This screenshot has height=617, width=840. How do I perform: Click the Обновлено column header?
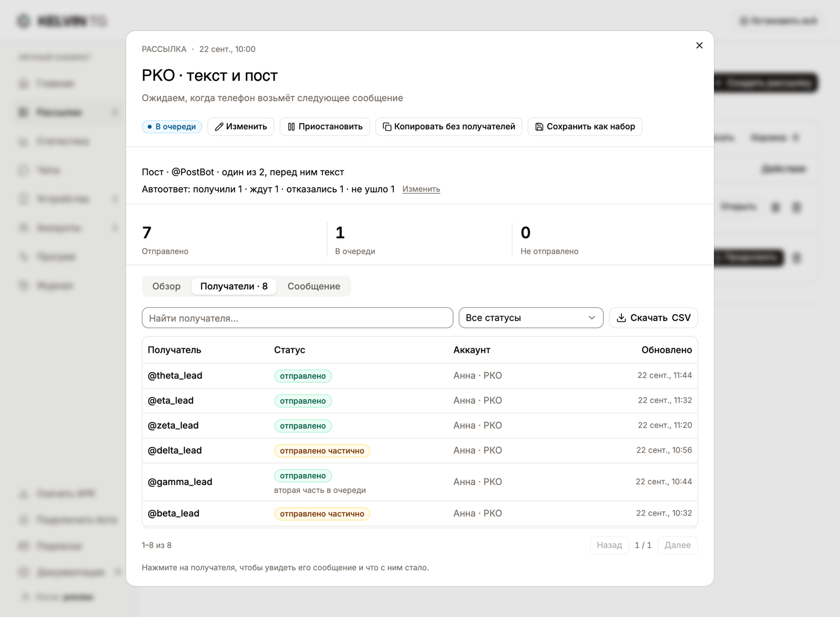pos(667,350)
